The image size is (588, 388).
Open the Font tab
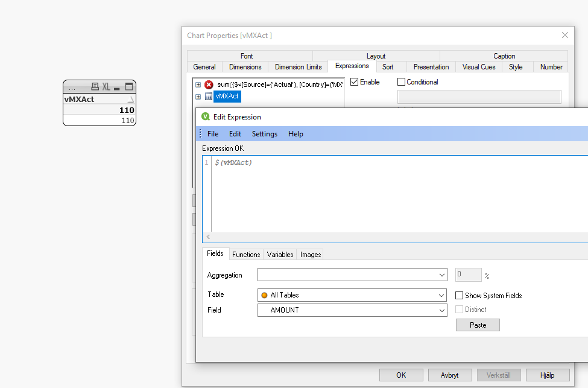[x=247, y=56]
